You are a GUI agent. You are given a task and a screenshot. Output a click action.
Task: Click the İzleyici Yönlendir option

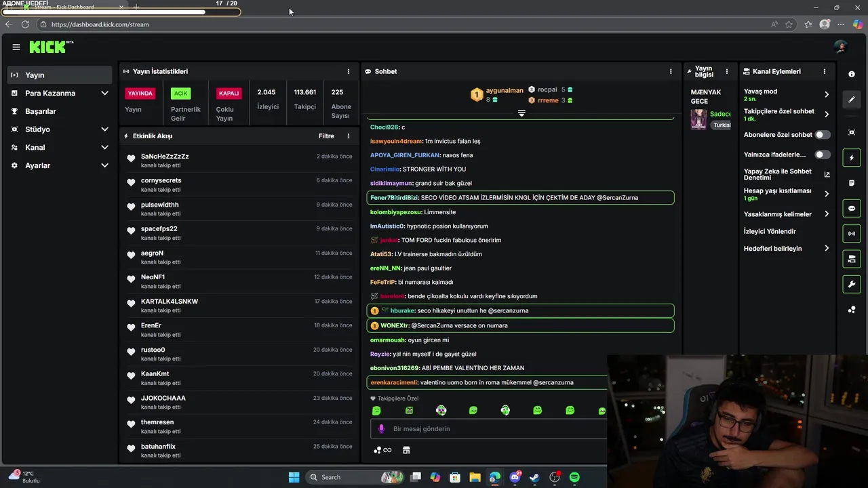(x=770, y=231)
